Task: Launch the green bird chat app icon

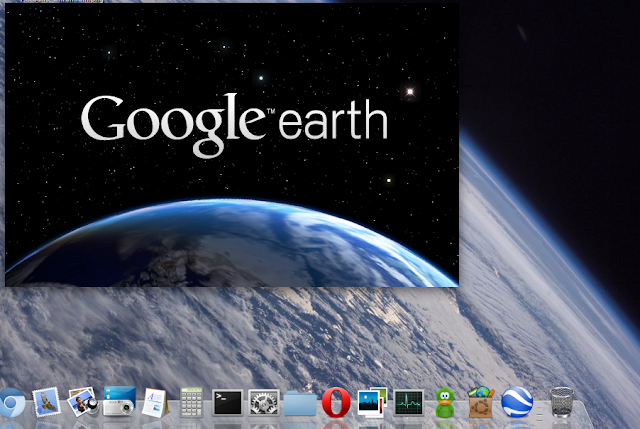Action: pyautogui.click(x=444, y=402)
